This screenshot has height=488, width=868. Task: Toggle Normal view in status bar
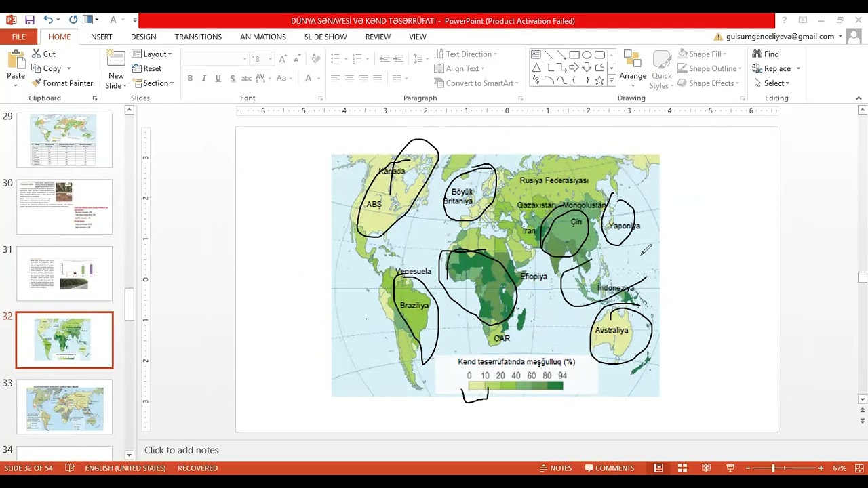tap(658, 468)
